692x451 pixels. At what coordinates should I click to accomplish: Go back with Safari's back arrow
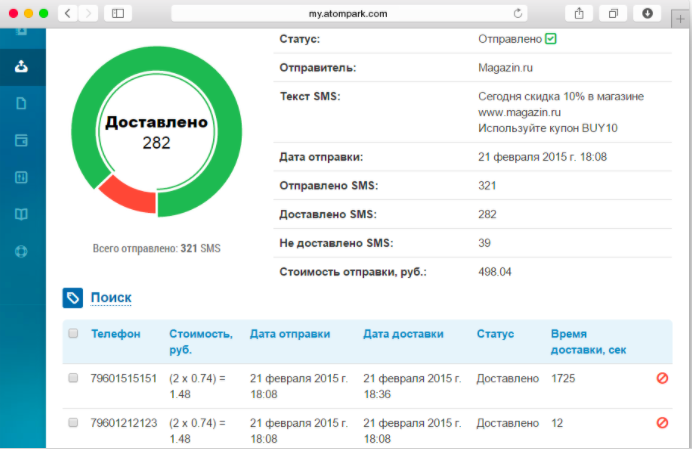68,13
